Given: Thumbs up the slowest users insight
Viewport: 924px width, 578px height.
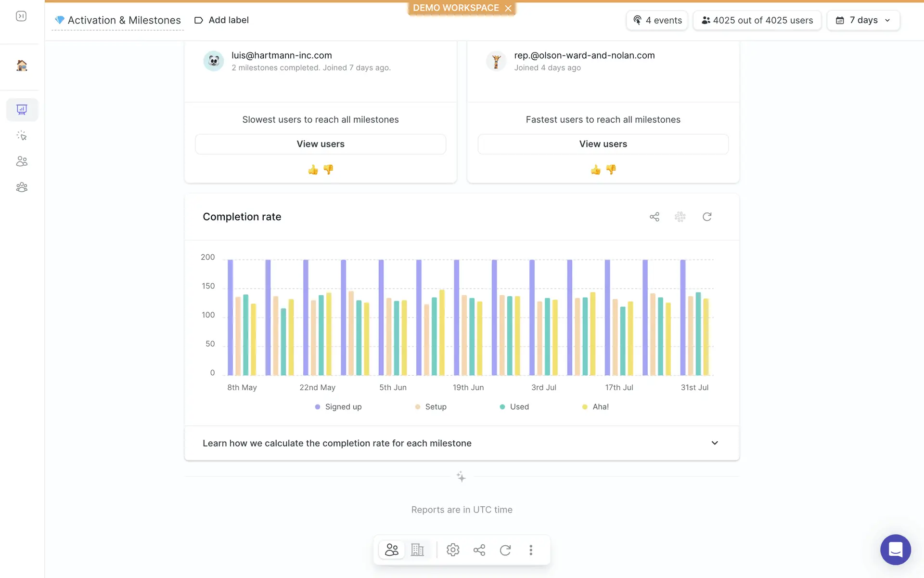Looking at the screenshot, I should [x=313, y=170].
